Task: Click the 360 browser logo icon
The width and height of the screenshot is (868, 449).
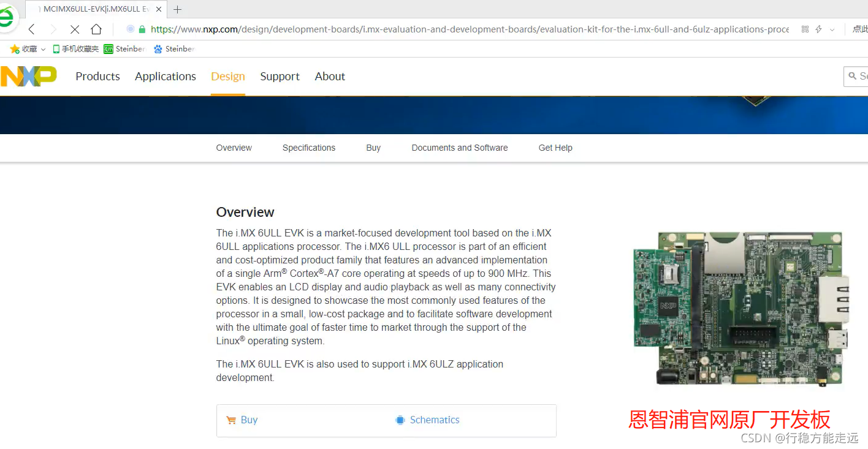Action: click(x=6, y=18)
